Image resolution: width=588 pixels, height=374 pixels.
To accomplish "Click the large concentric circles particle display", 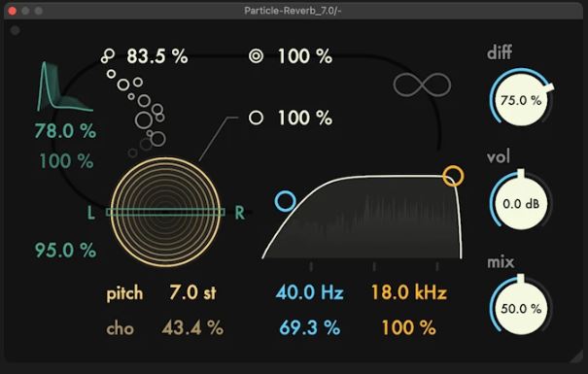I will (165, 212).
